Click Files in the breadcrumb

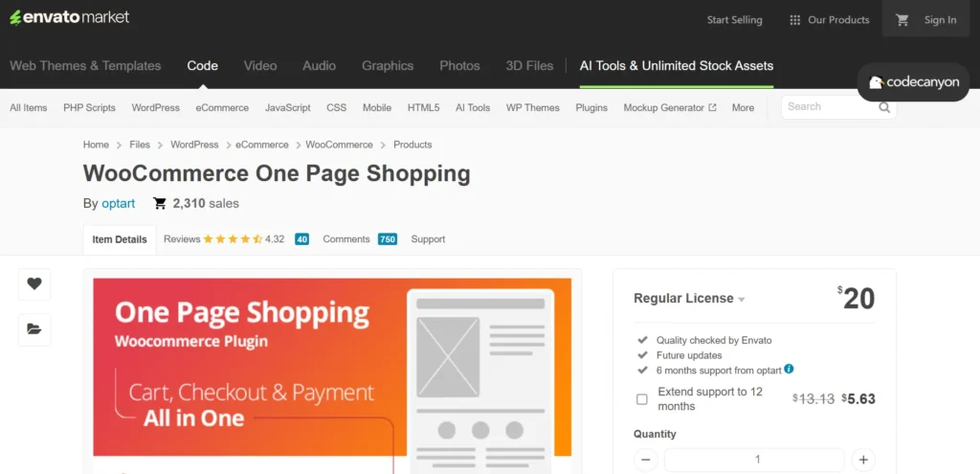140,145
